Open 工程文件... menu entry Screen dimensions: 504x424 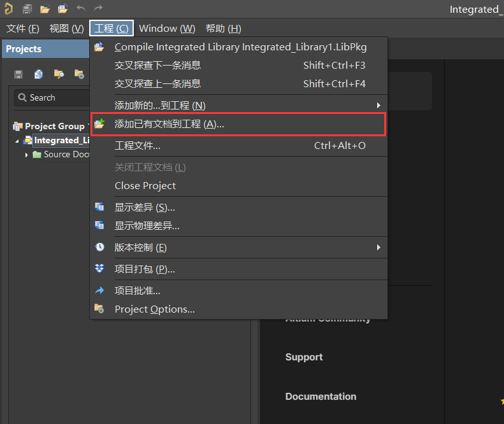tap(238, 146)
